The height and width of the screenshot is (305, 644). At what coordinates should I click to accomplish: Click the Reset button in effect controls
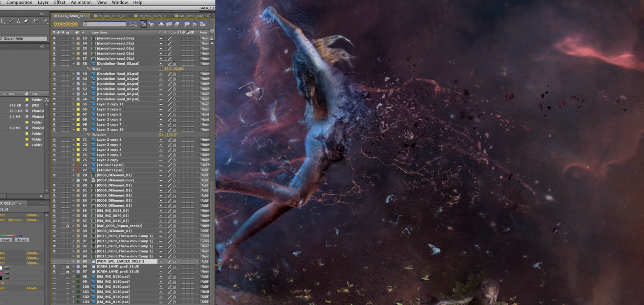6,240
